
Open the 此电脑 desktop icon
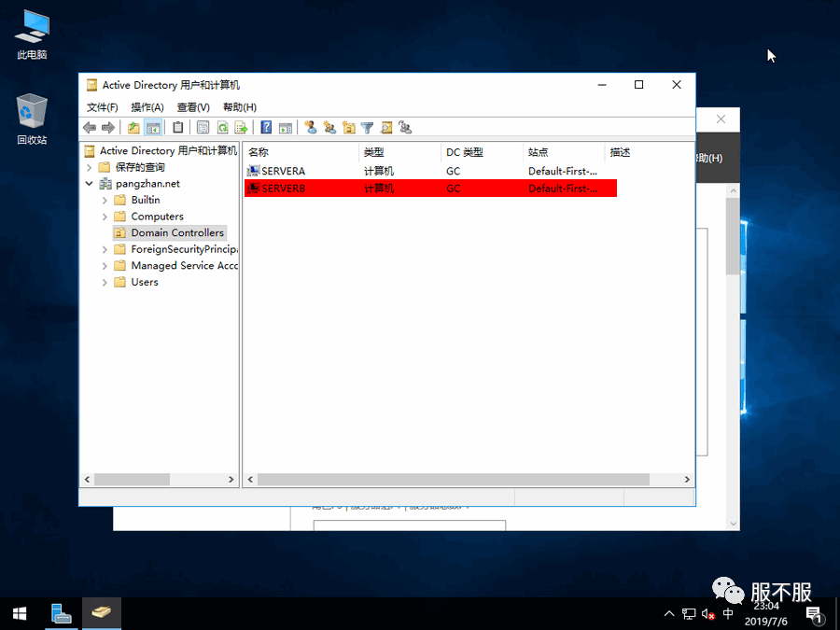32,35
